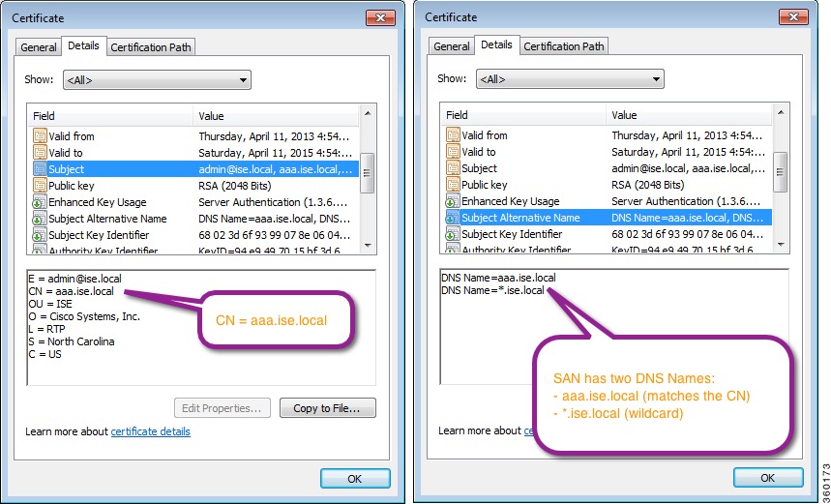Click the Subject row icon in left Certificate window
831x504 pixels.
(40, 169)
